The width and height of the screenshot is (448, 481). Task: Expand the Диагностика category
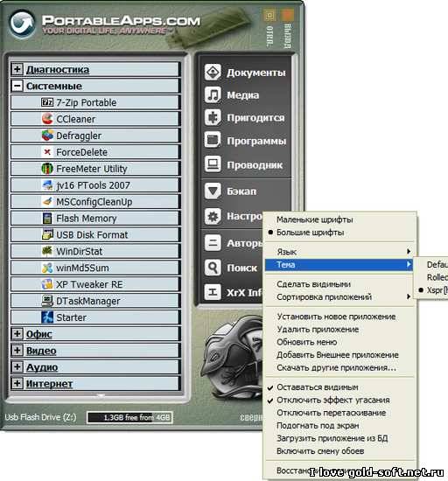click(x=17, y=69)
